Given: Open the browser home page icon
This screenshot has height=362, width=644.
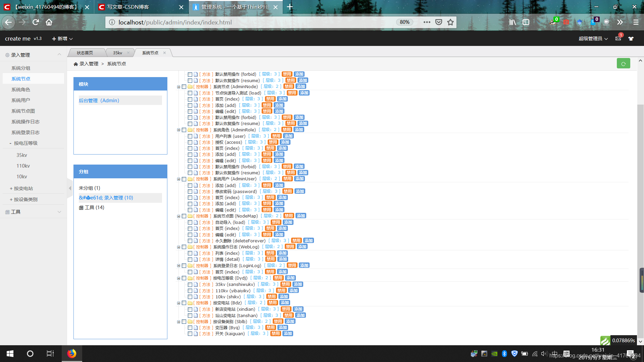Looking at the screenshot, I should click(x=49, y=22).
